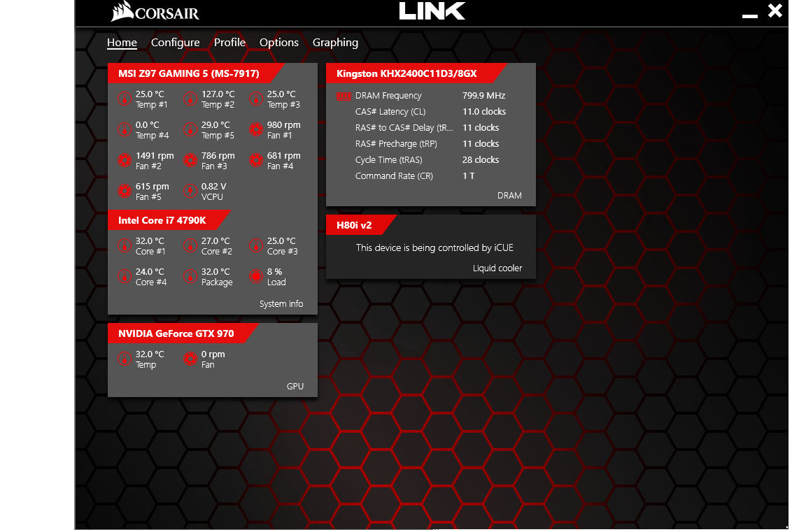This screenshot has height=532, width=806.
Task: Click the Core #2 temperature icon
Action: coord(190,245)
